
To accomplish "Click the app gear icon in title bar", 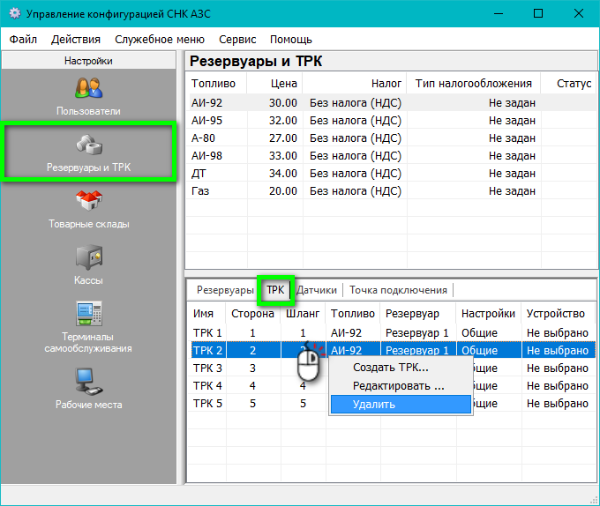I will point(15,15).
